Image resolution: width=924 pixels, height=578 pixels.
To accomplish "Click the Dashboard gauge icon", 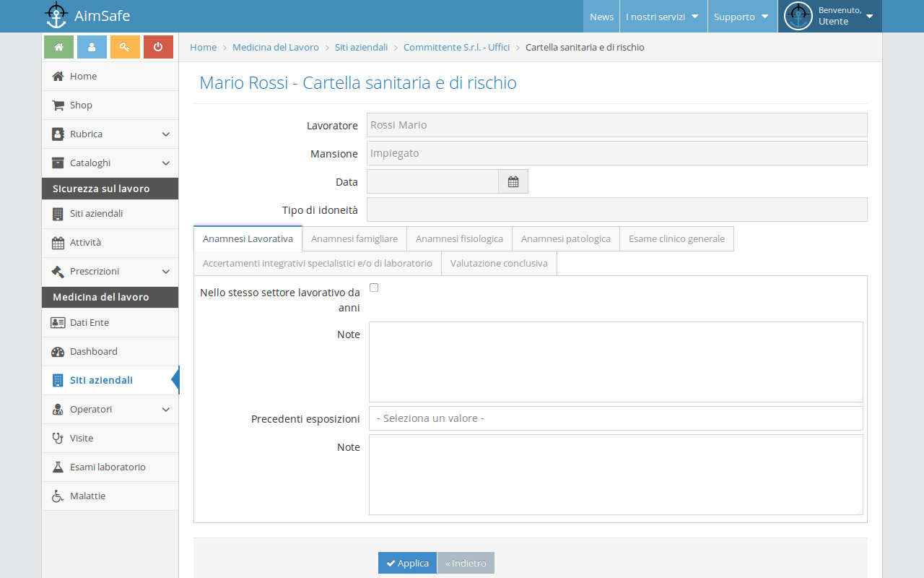I will [58, 351].
